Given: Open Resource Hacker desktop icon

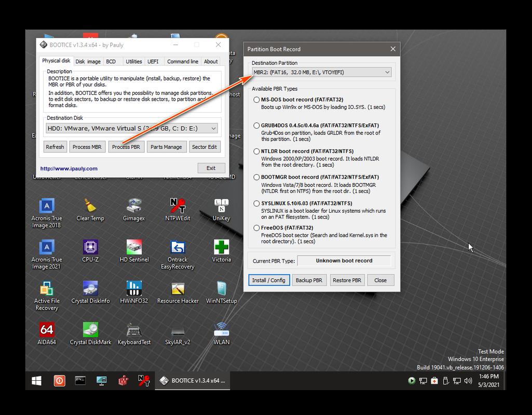Looking at the screenshot, I should (x=178, y=292).
